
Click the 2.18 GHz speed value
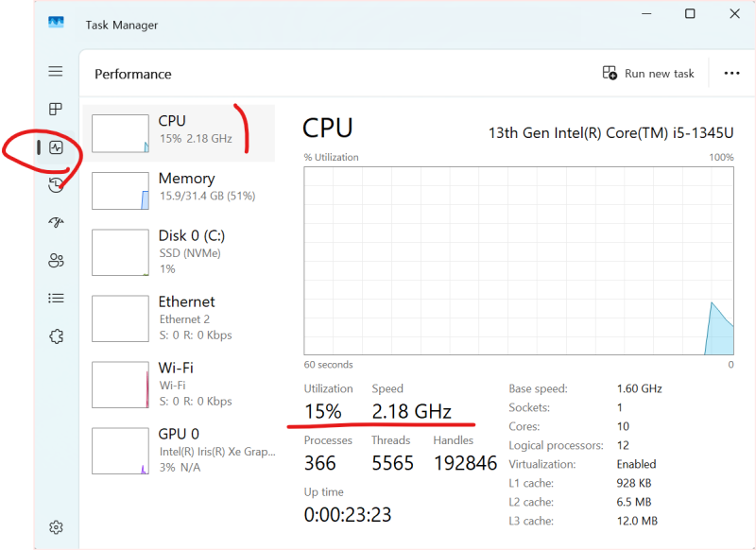tap(411, 412)
